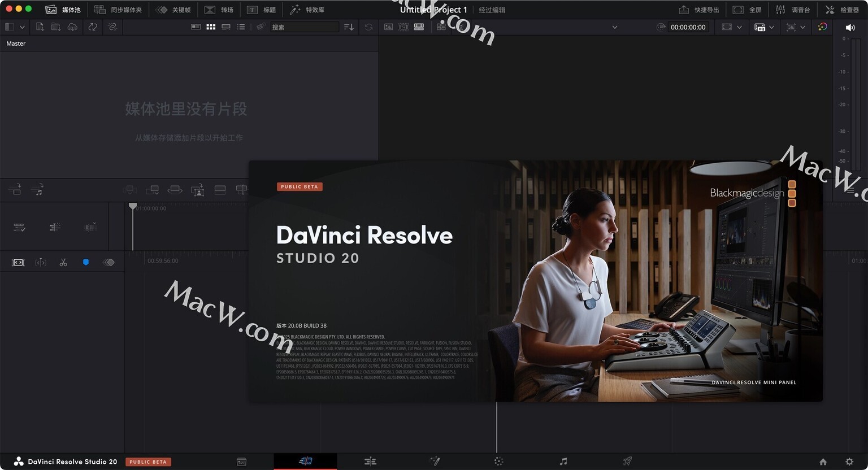Open the 同步媒体夹 sync bin
This screenshot has width=868, height=470.
coord(118,10)
